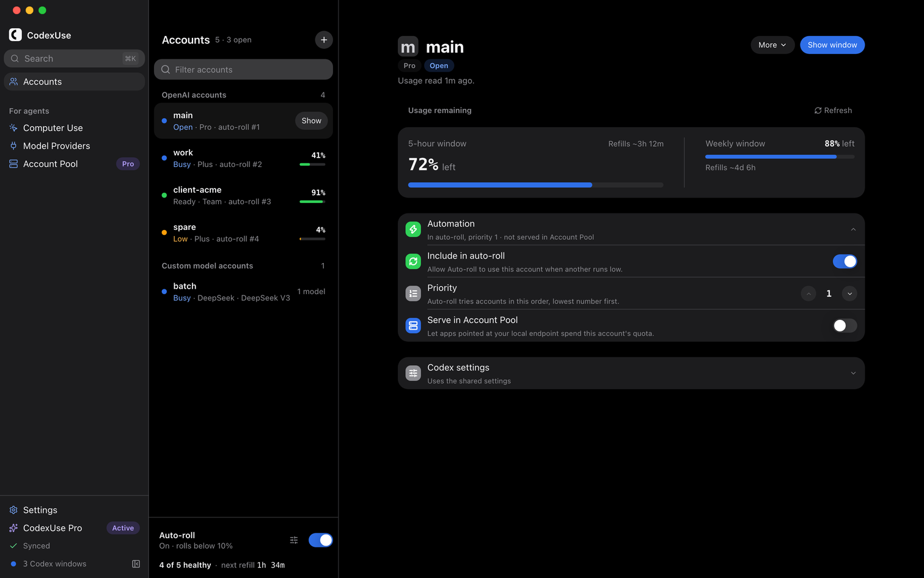Click the Include in auto-roll cycle icon
The width and height of the screenshot is (924, 578).
point(413,262)
